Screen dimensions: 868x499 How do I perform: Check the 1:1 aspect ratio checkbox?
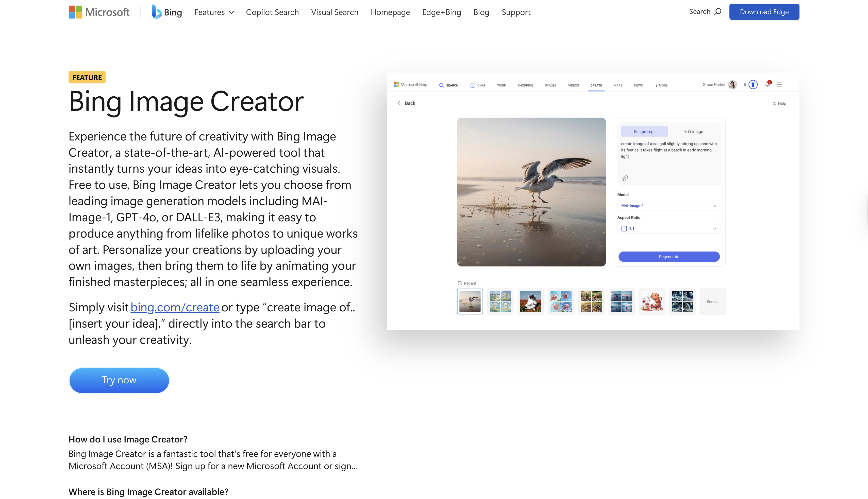click(x=625, y=228)
